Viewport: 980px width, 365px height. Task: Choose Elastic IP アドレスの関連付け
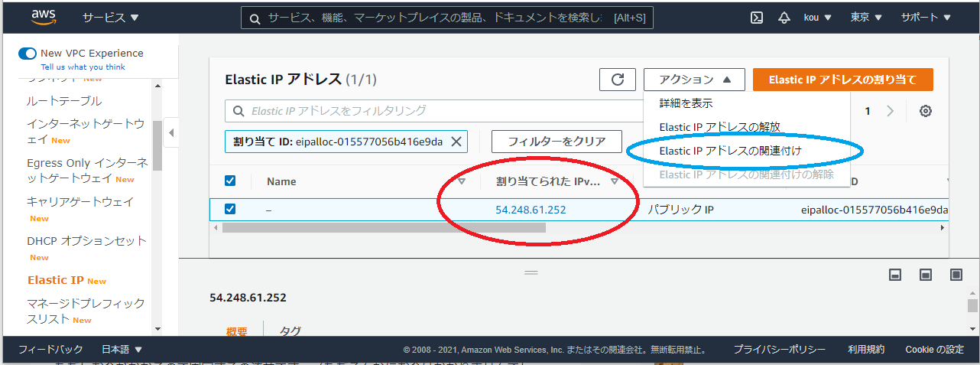[x=730, y=151]
